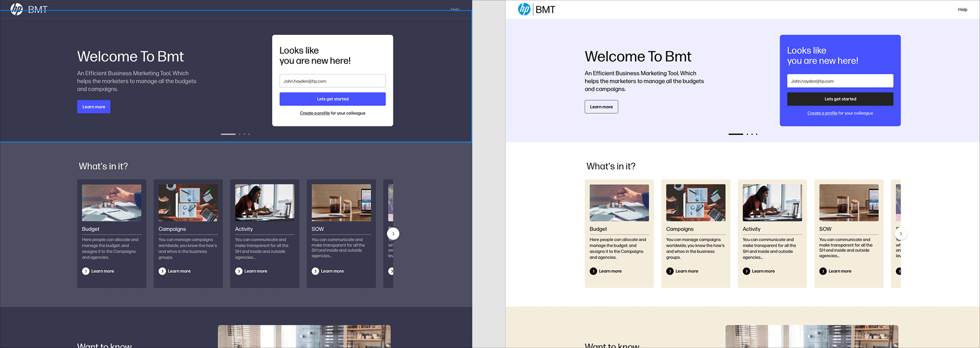Click the SOW card arrow icon in dark layout
The width and height of the screenshot is (980, 348).
[315, 271]
